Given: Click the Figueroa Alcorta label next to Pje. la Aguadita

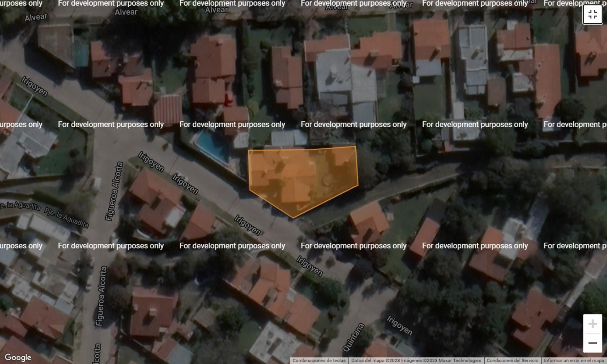Looking at the screenshot, I should pos(114,191).
